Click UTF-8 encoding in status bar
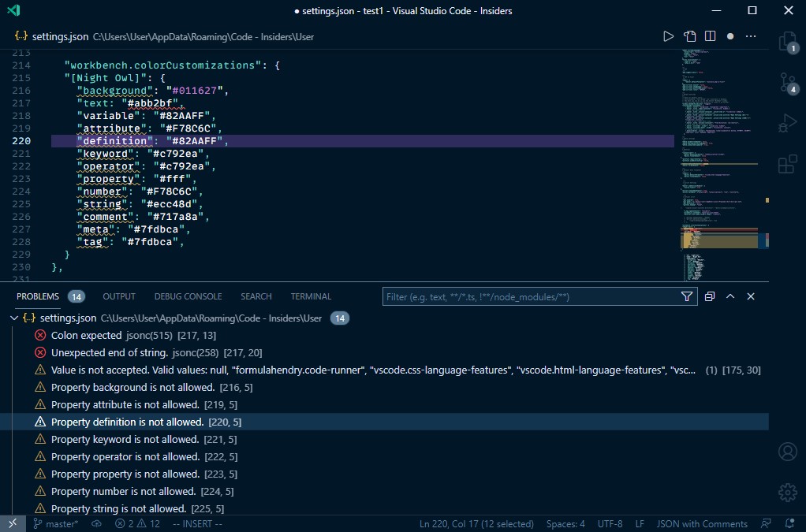806x532 pixels. click(610, 524)
